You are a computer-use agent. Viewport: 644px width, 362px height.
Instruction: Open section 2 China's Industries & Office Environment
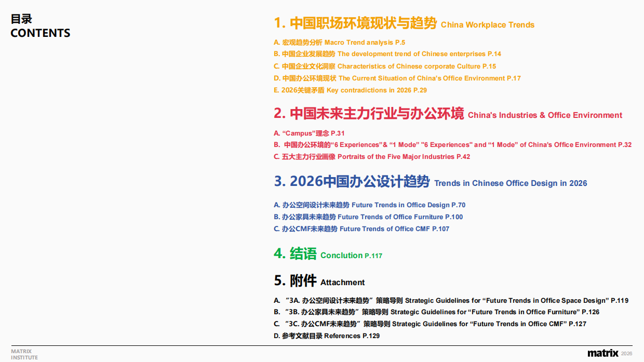click(x=447, y=114)
